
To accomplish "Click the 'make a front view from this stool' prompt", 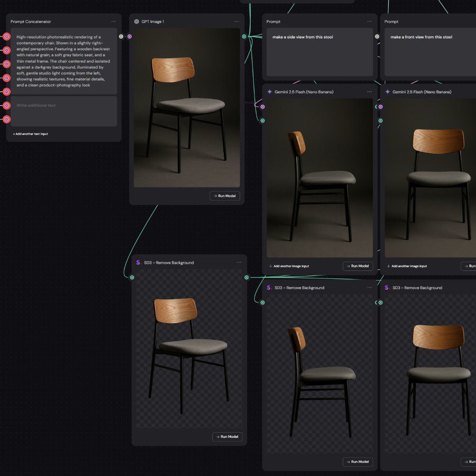I will tap(430, 52).
